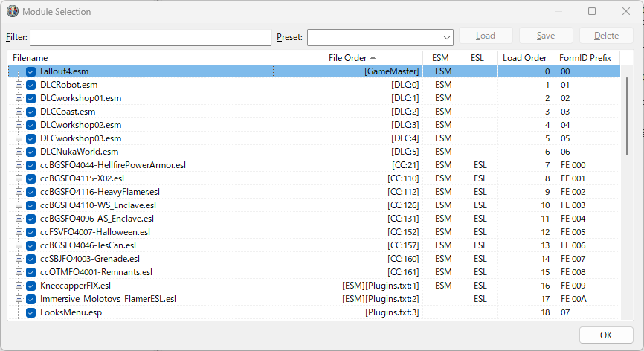The height and width of the screenshot is (351, 644).
Task: Close the Module Selection window
Action: [x=626, y=11]
